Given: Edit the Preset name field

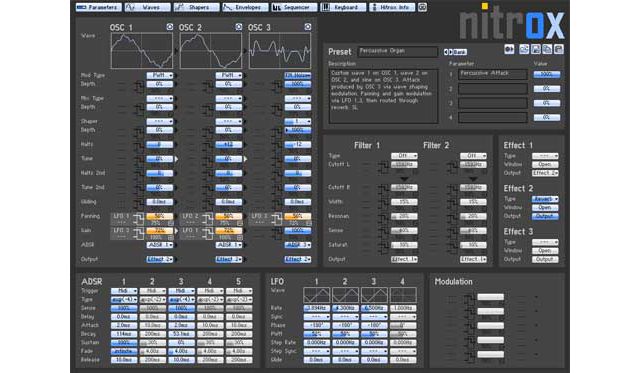Looking at the screenshot, I should (398, 51).
